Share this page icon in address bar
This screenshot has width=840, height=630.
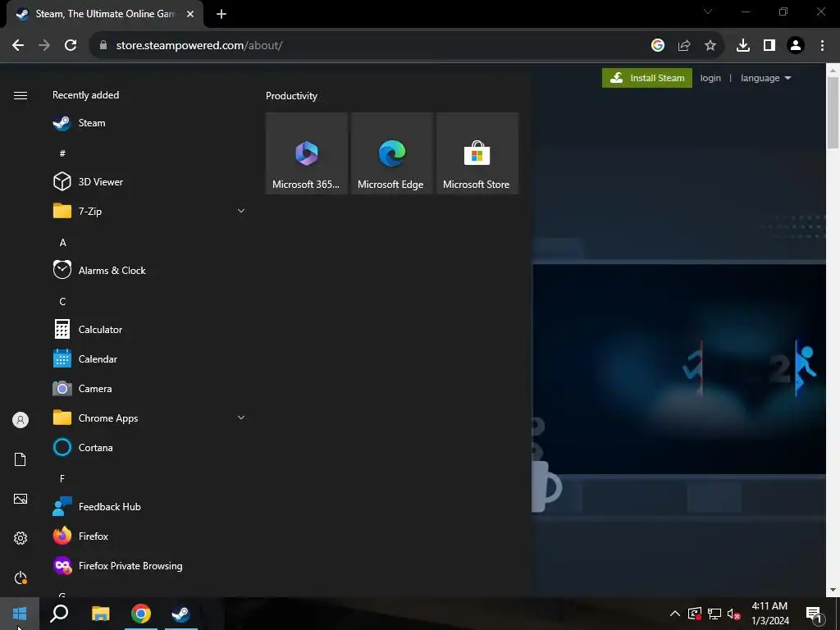pos(684,46)
